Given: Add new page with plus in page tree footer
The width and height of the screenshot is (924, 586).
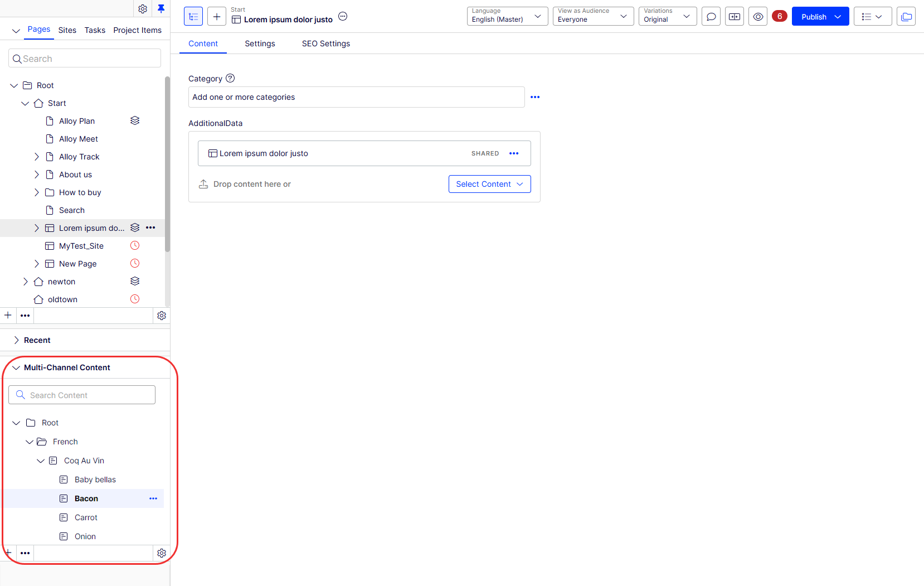Looking at the screenshot, I should [x=8, y=315].
